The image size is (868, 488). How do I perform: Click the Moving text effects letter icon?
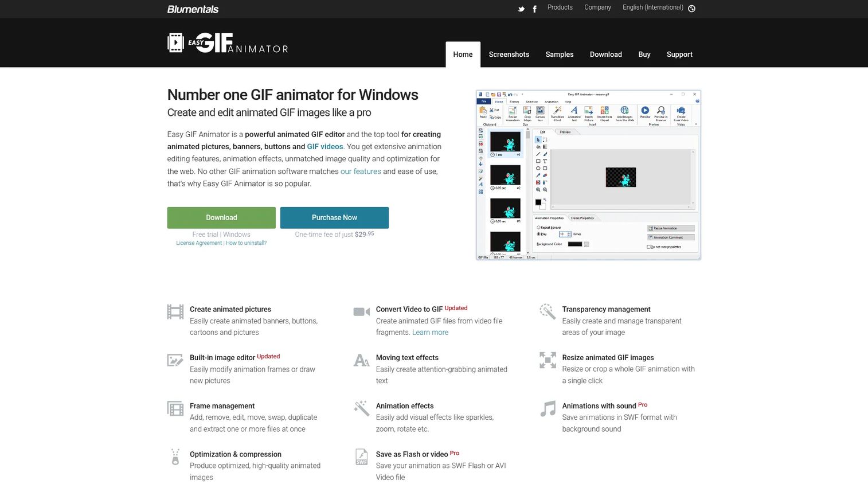(362, 360)
